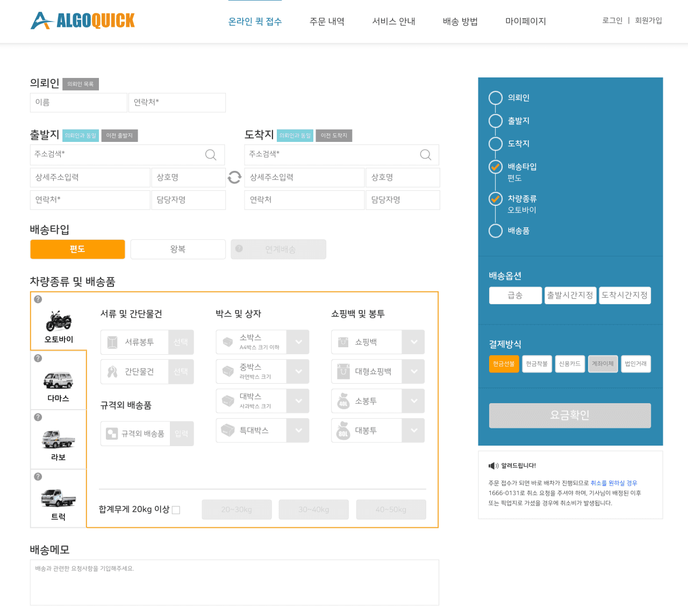Choose 계좌이체 payment method
Image resolution: width=688 pixels, height=616 pixels.
[603, 364]
